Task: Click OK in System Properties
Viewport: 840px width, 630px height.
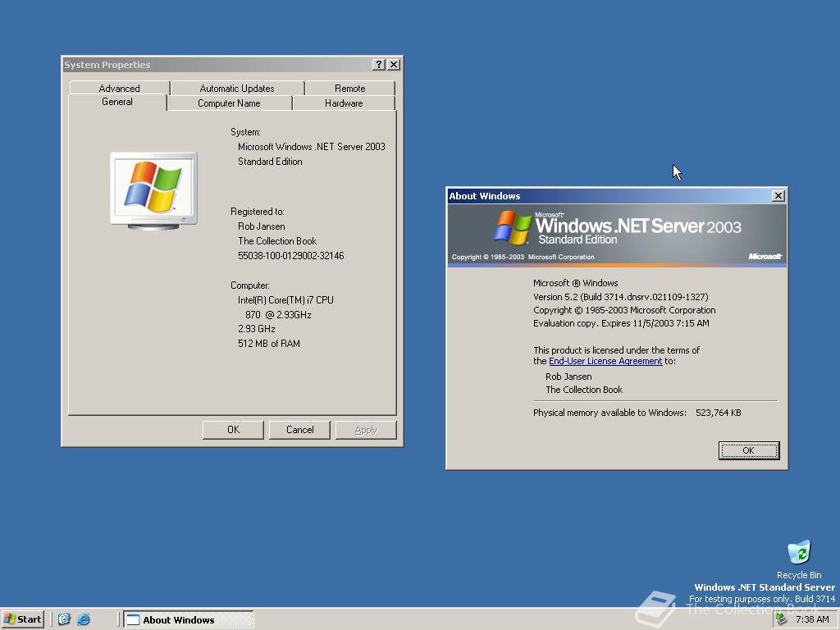Action: (x=233, y=430)
